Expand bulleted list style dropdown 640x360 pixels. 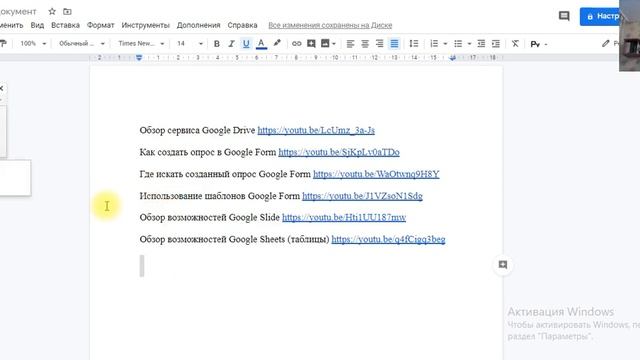coord(469,44)
